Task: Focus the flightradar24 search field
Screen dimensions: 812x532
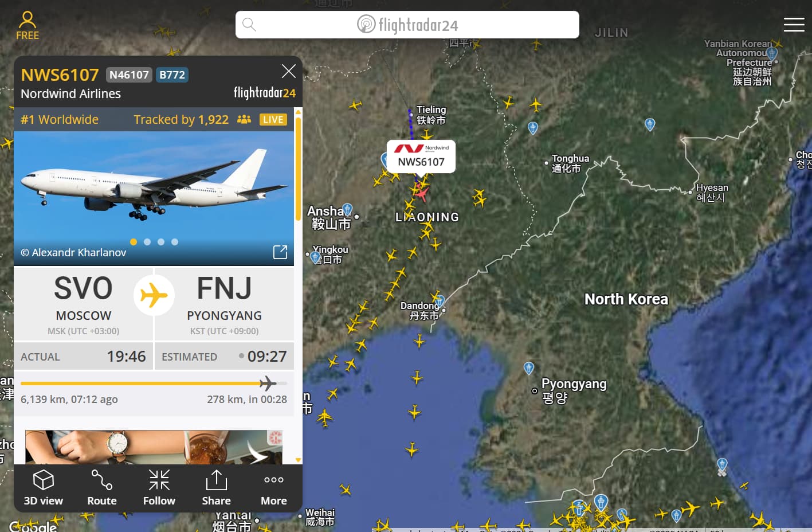Action: coord(407,25)
